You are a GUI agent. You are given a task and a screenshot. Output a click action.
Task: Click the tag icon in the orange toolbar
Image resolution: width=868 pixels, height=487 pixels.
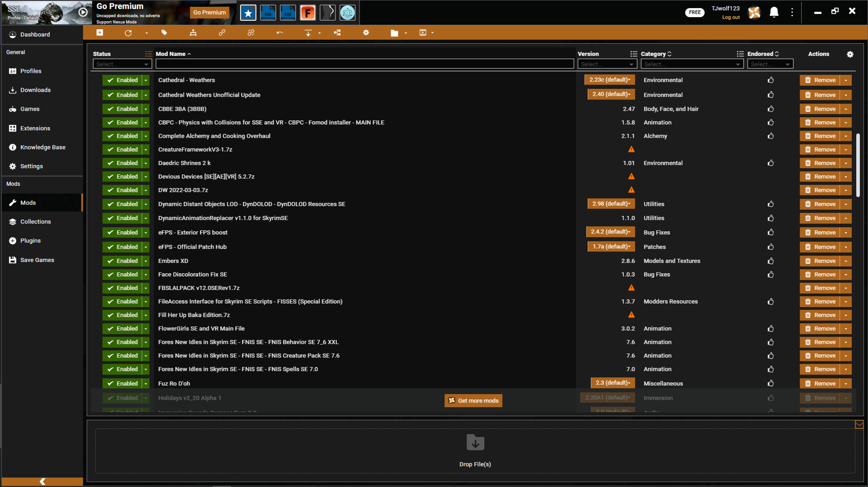click(164, 33)
